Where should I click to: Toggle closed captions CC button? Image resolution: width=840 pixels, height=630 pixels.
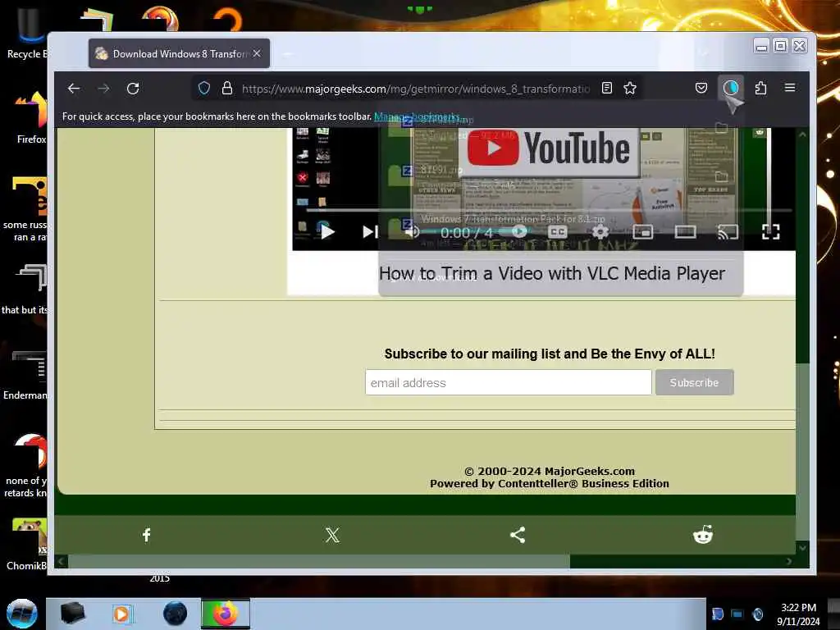557,232
